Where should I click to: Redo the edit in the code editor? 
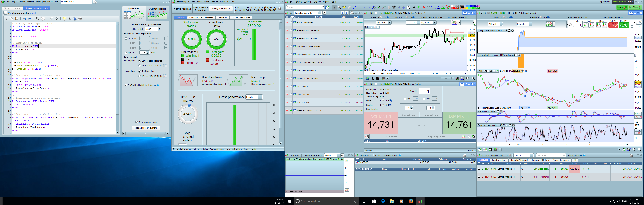[x=30, y=19]
